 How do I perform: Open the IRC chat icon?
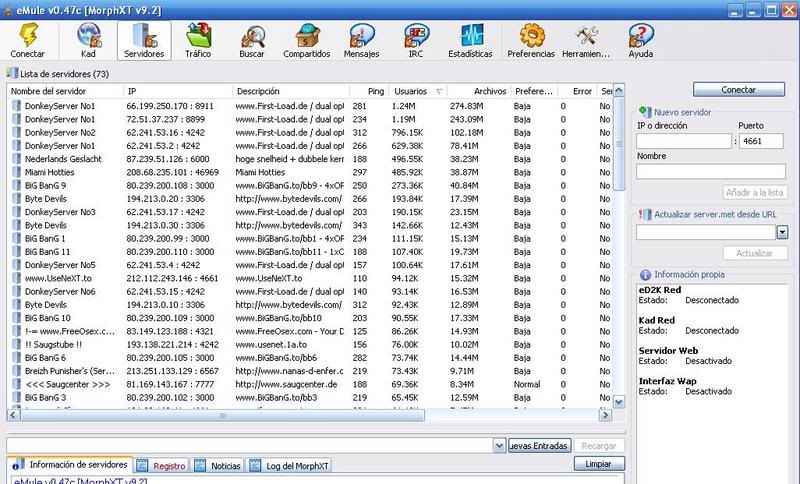416,36
